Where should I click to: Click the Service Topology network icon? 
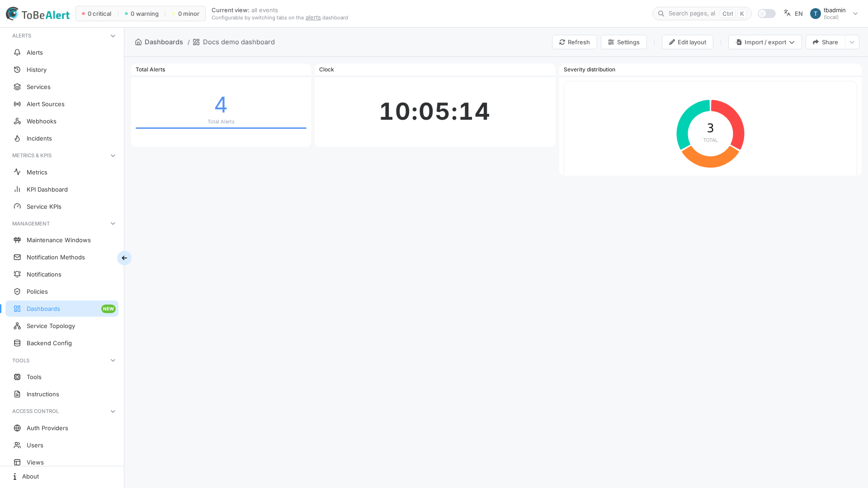pyautogui.click(x=17, y=326)
